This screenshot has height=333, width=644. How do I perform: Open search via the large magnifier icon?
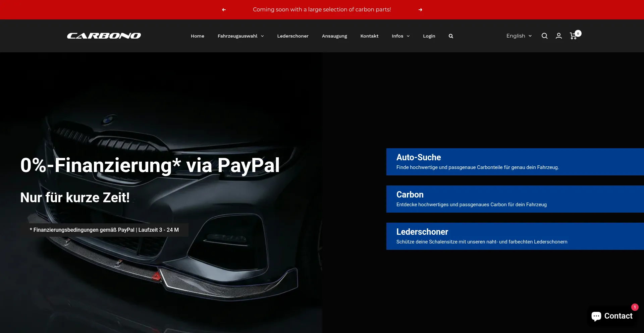(x=544, y=36)
